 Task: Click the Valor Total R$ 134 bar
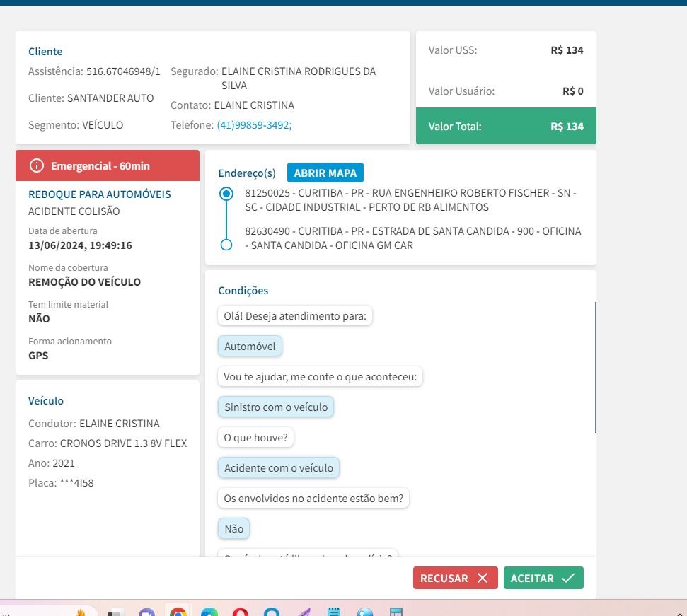tap(506, 126)
